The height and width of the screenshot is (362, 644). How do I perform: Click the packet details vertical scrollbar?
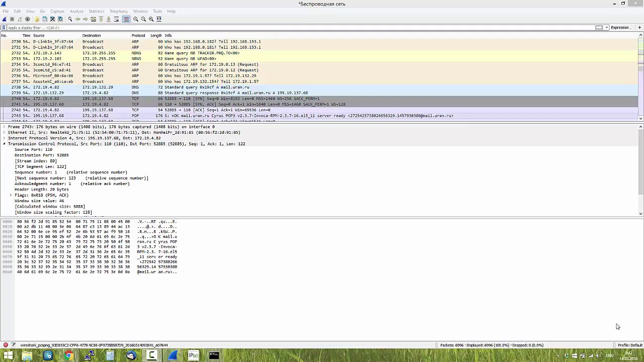coord(640,170)
